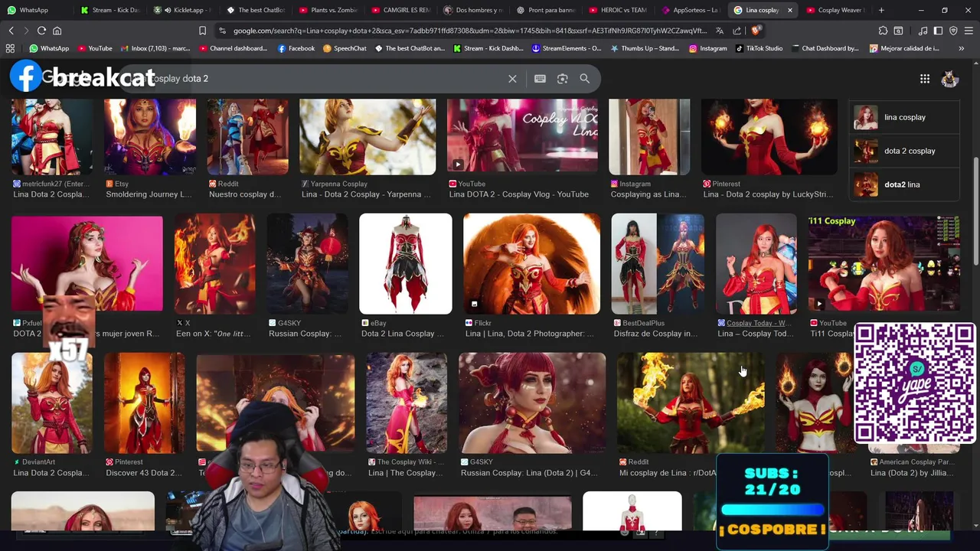Viewport: 980px width, 551px height.
Task: Open the Reddit 'Mi cosplay de Lina' image
Action: click(691, 403)
